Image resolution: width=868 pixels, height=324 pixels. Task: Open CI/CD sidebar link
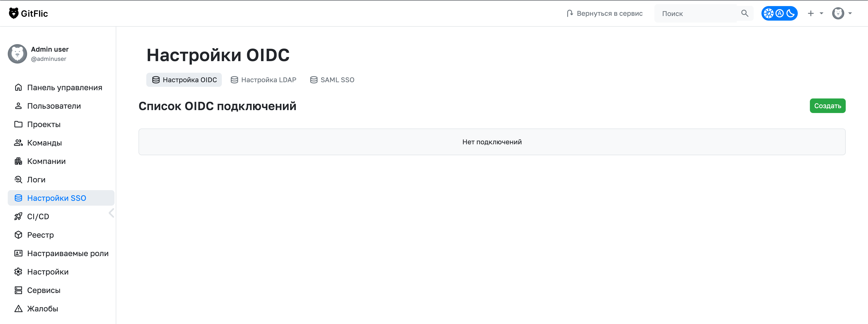click(61, 216)
